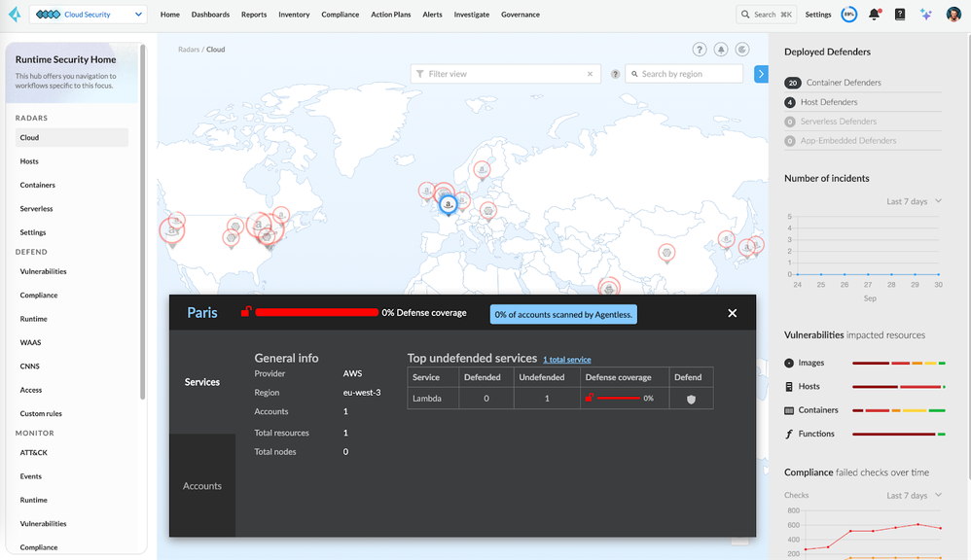The width and height of the screenshot is (971, 560).
Task: Open the Investigate menu
Action: point(472,15)
